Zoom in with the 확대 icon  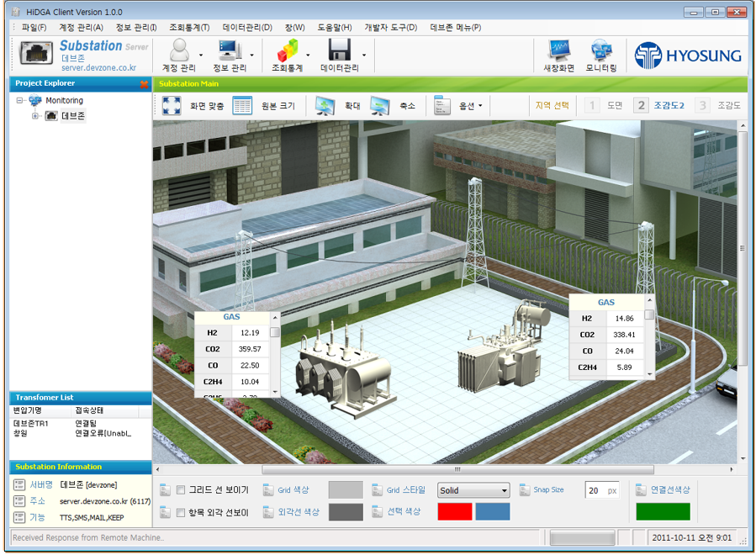pos(325,106)
